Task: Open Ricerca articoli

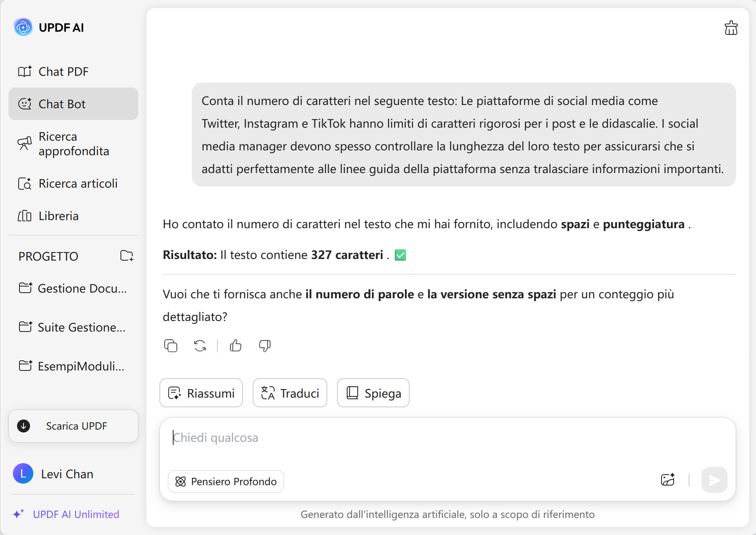Action: (x=77, y=184)
